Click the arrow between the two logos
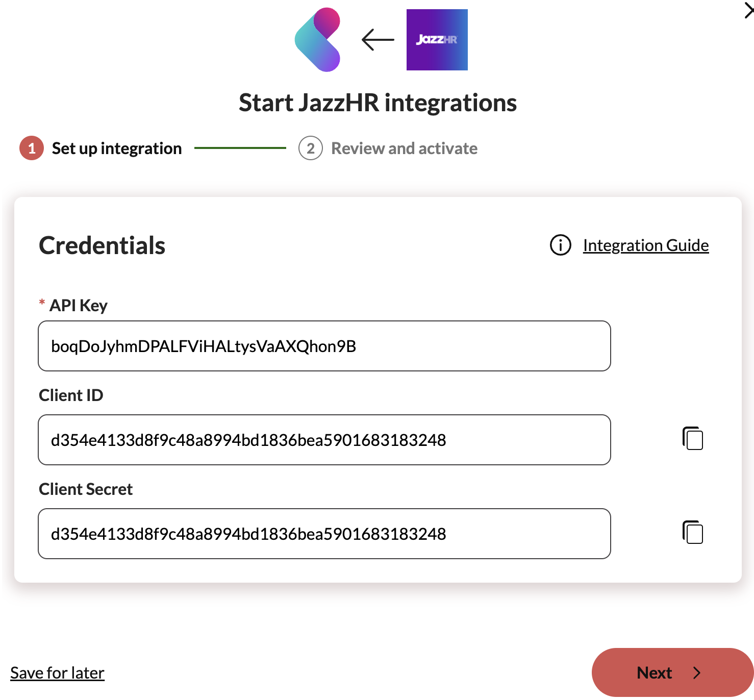This screenshot has width=754, height=700. 378,39
